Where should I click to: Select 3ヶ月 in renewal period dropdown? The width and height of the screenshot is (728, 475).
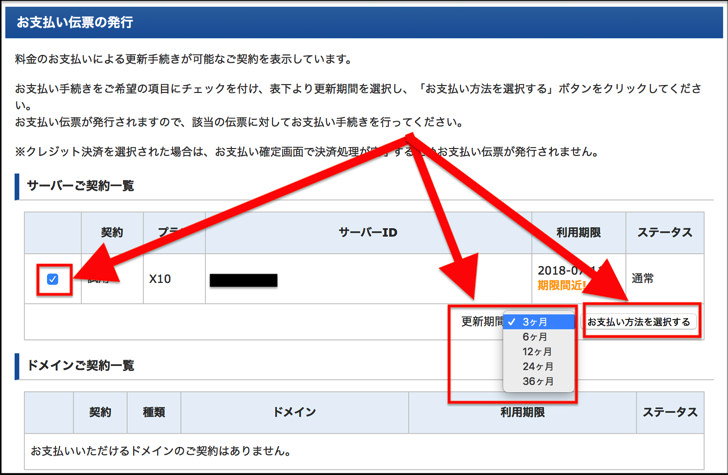539,322
